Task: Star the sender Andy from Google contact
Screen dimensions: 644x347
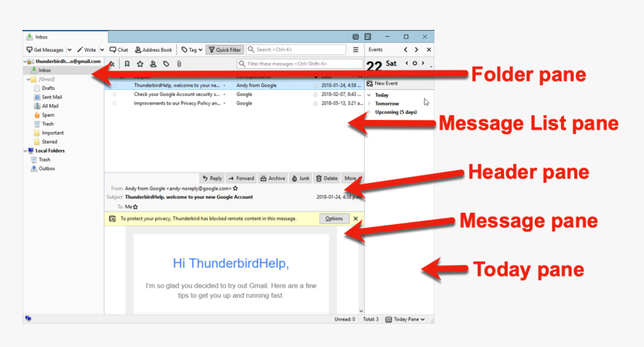Action: point(235,188)
